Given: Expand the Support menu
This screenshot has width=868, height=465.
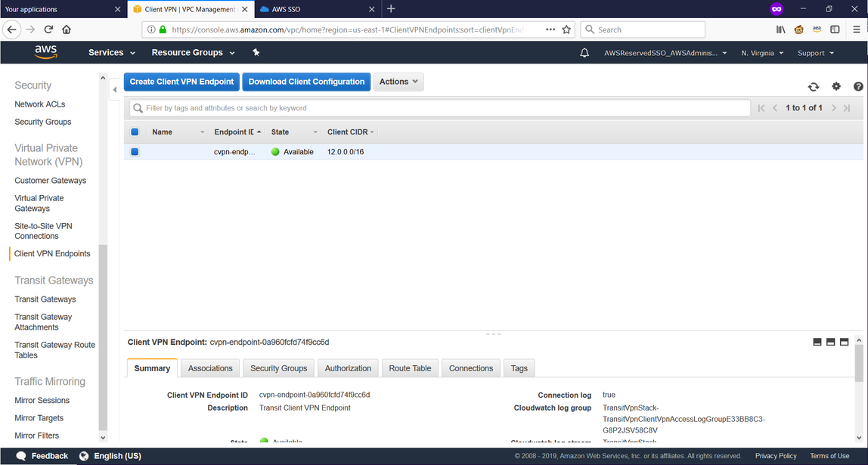Looking at the screenshot, I should click(x=815, y=53).
